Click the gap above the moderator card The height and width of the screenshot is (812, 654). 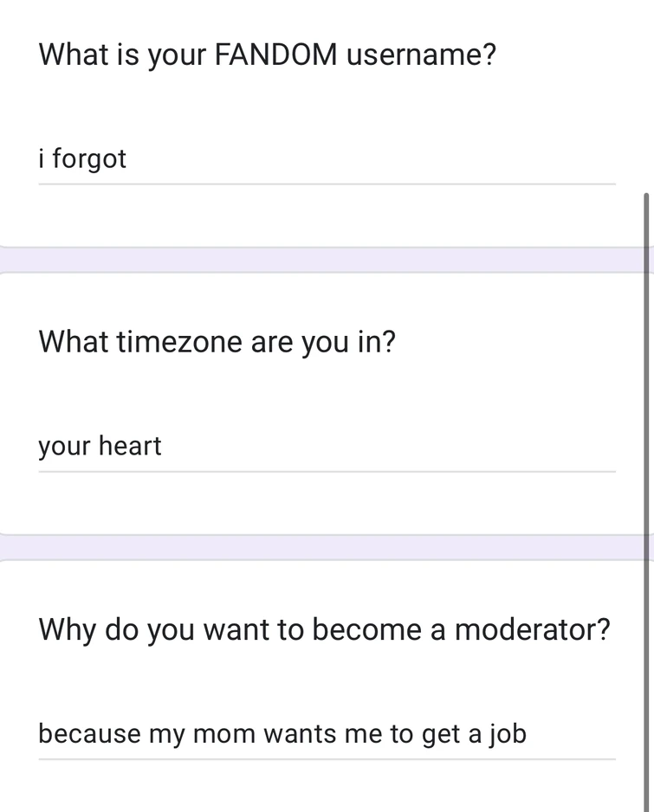point(325,545)
